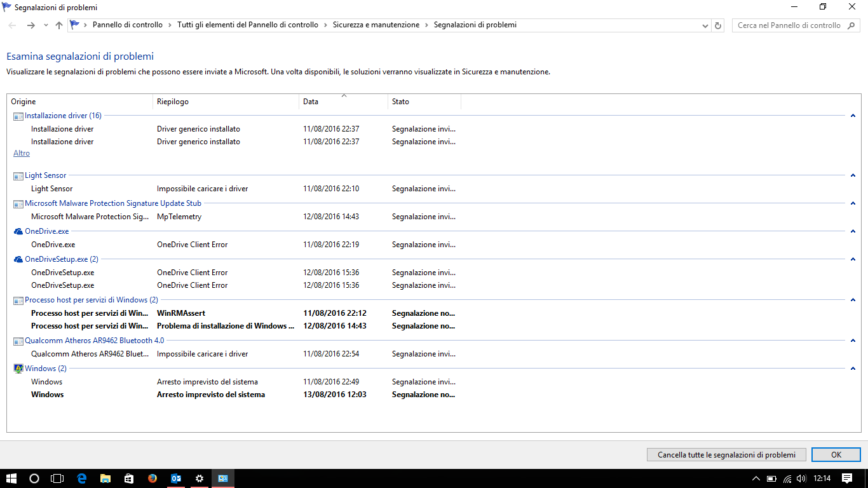Image resolution: width=868 pixels, height=488 pixels.
Task: Launch Firefox from taskbar
Action: [x=153, y=478]
